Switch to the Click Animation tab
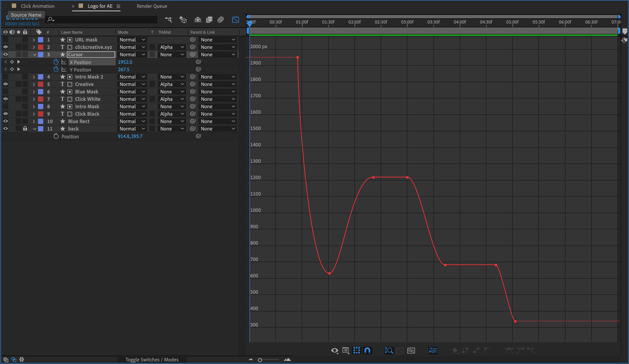Screen dimensions: 629x364 point(37,6)
